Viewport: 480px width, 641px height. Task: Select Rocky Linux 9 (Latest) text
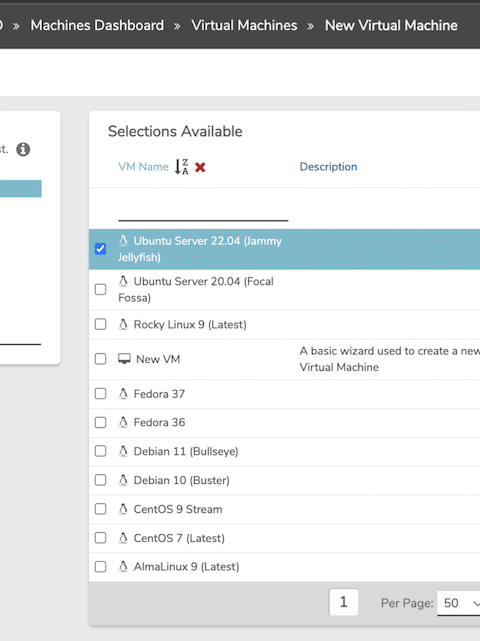(190, 325)
